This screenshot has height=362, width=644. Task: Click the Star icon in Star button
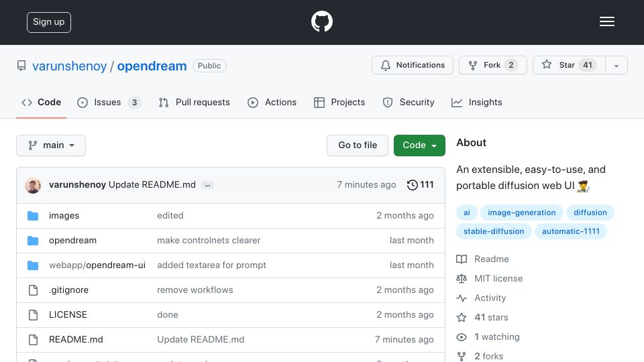pyautogui.click(x=546, y=64)
